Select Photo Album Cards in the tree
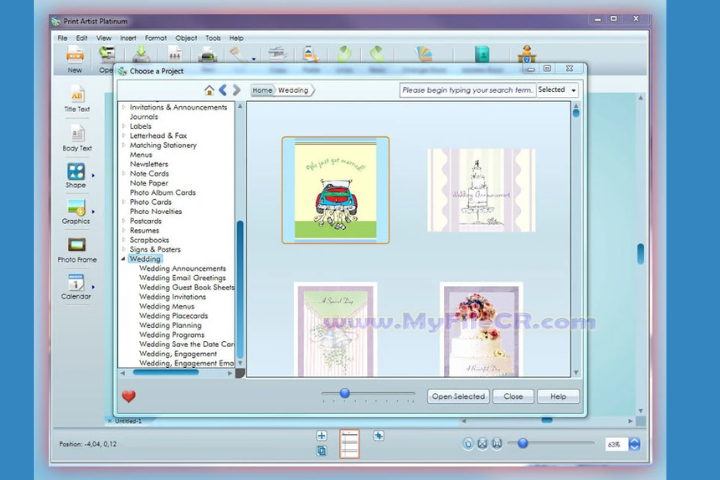720x480 pixels. [x=163, y=192]
